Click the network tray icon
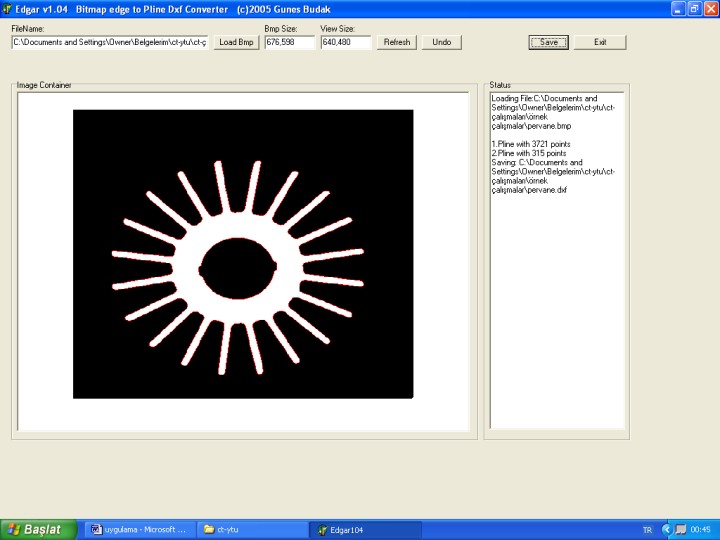 point(681,529)
